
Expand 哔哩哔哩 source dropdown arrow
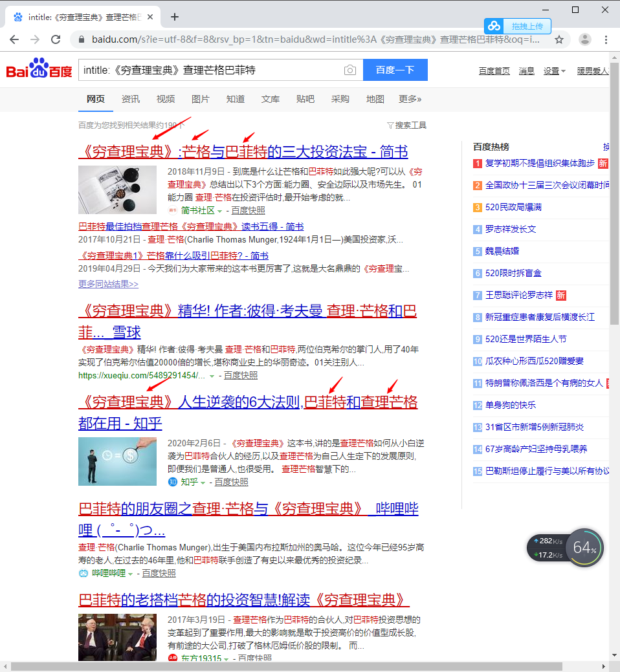(x=130, y=574)
